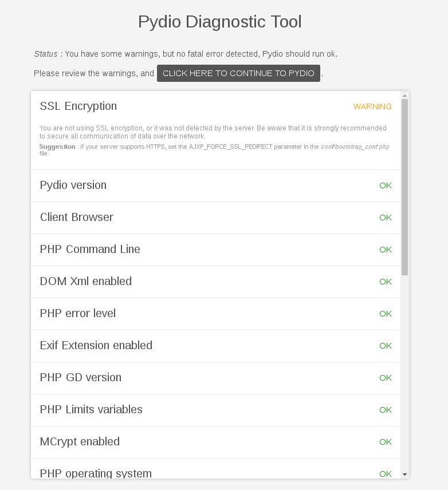Expand the PHP Command Line entry
Image resolution: width=448 pixels, height=490 pixels.
click(x=215, y=250)
